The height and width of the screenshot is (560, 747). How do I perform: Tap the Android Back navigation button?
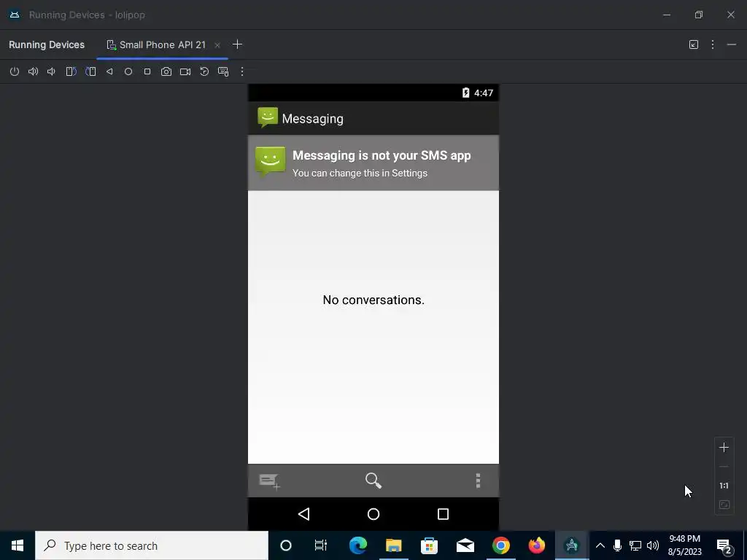tap(304, 514)
